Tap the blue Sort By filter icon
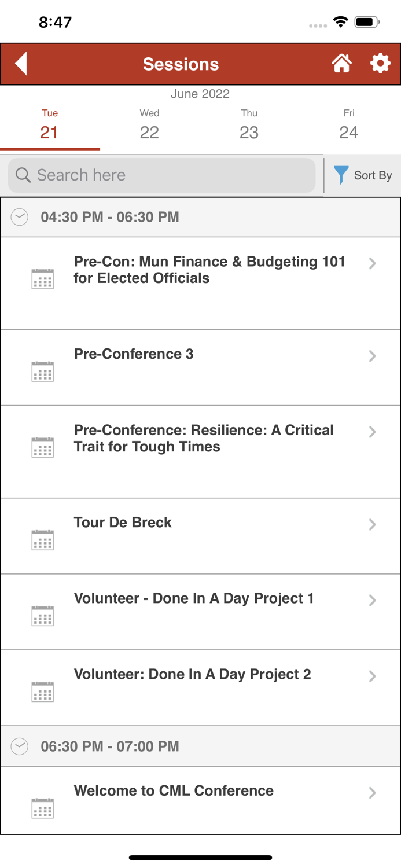 coord(341,175)
